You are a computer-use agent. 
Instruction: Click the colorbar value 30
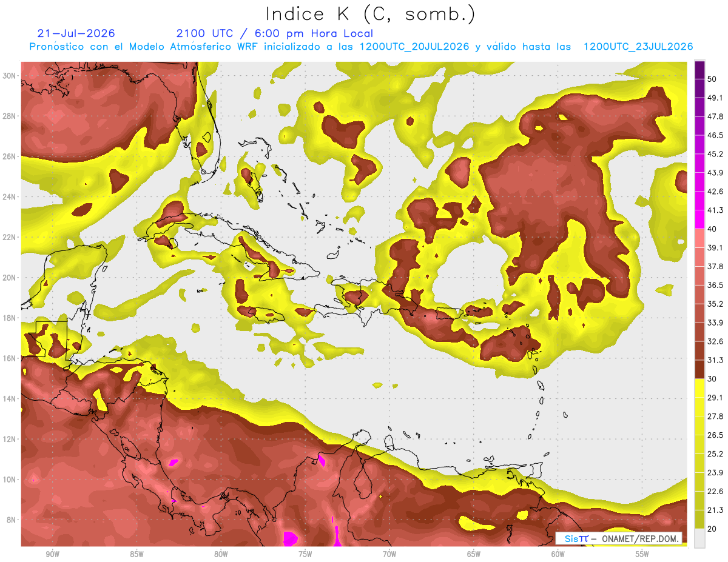[713, 379]
